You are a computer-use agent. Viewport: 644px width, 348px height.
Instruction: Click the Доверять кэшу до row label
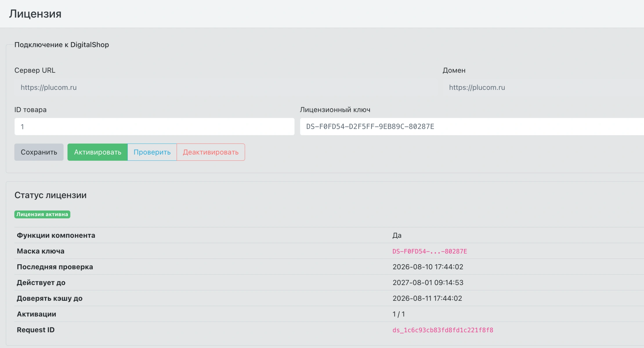coord(50,298)
